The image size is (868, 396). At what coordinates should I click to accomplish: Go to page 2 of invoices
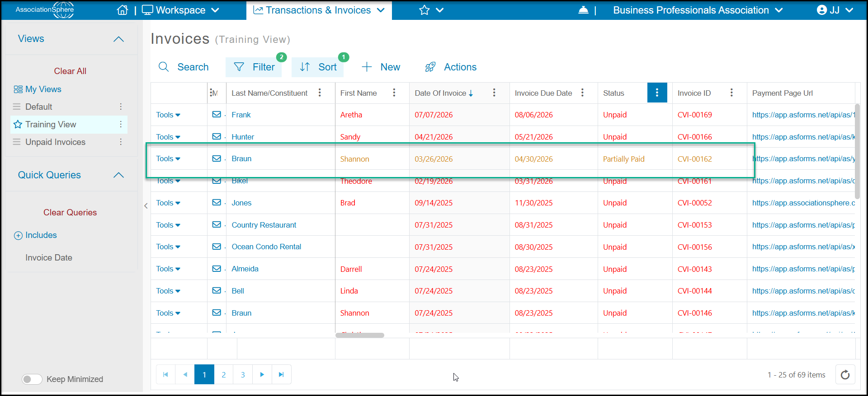pyautogui.click(x=224, y=375)
